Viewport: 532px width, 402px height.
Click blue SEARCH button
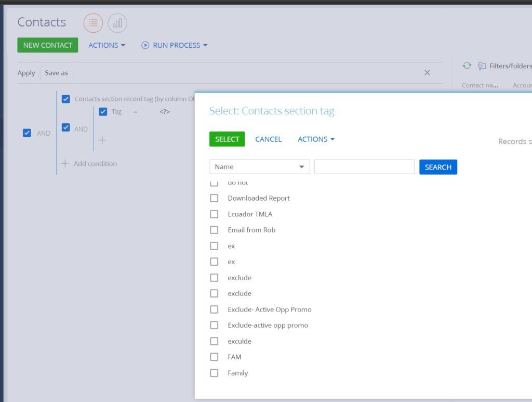click(x=438, y=167)
